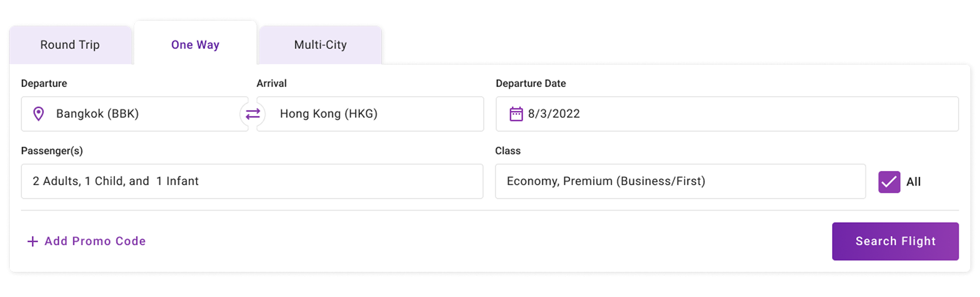This screenshot has width=980, height=297.
Task: Uncheck the All classes checkbox
Action: [x=889, y=182]
